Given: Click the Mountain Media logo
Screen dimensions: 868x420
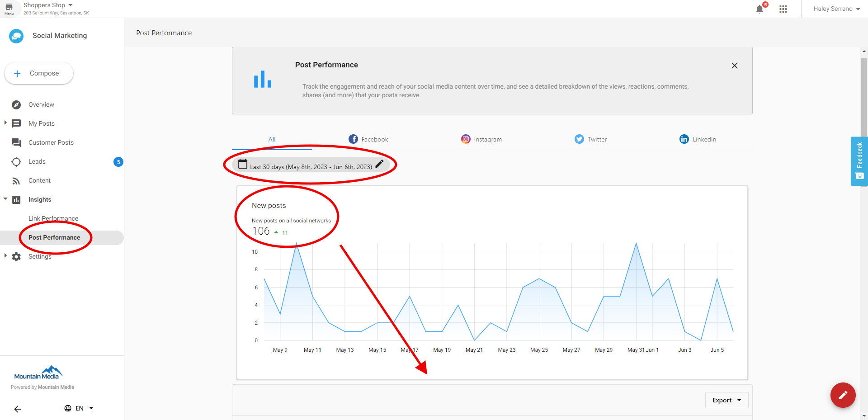Looking at the screenshot, I should (x=38, y=373).
